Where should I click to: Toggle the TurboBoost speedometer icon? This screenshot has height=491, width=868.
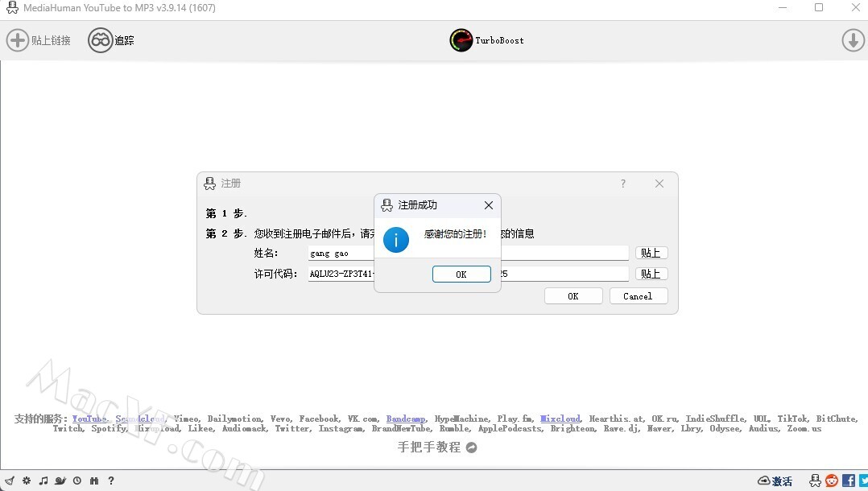pyautogui.click(x=461, y=40)
